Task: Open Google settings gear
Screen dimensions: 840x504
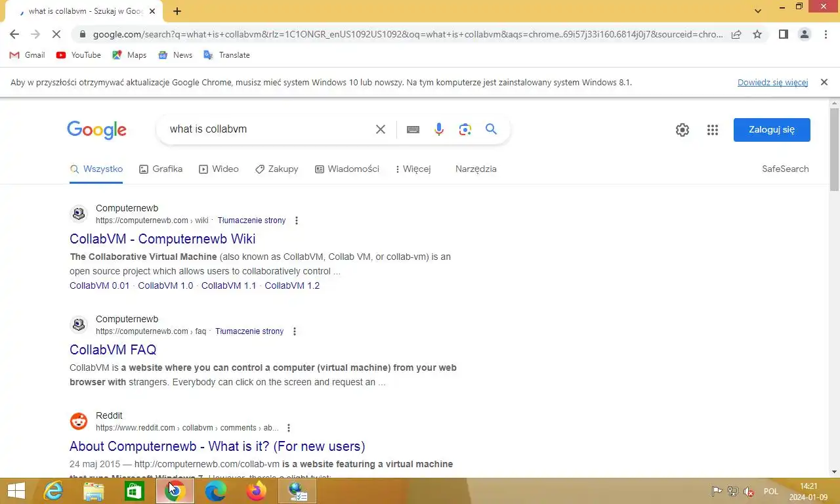Action: (x=682, y=130)
